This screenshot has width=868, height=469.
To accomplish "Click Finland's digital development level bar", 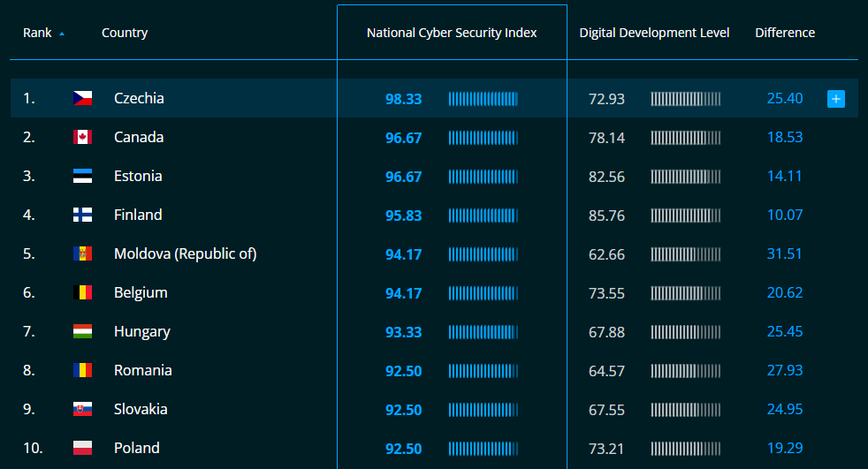I will (x=685, y=216).
